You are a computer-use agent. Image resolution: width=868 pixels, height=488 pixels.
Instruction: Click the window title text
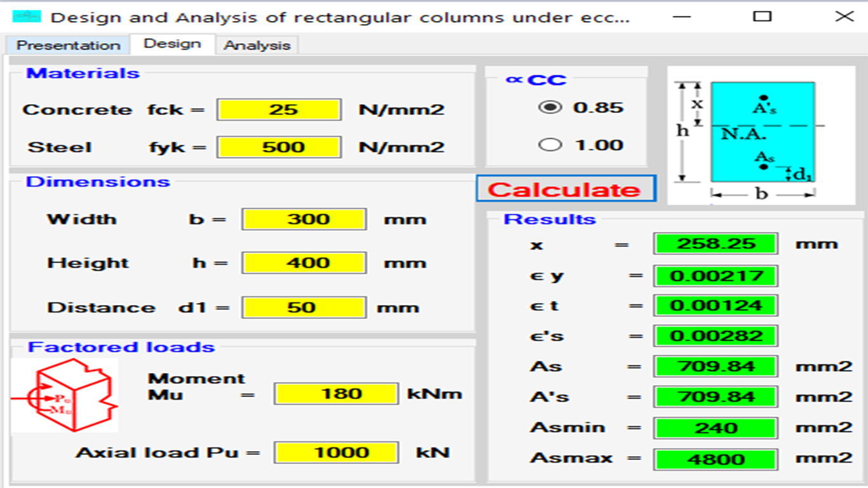pyautogui.click(x=341, y=17)
